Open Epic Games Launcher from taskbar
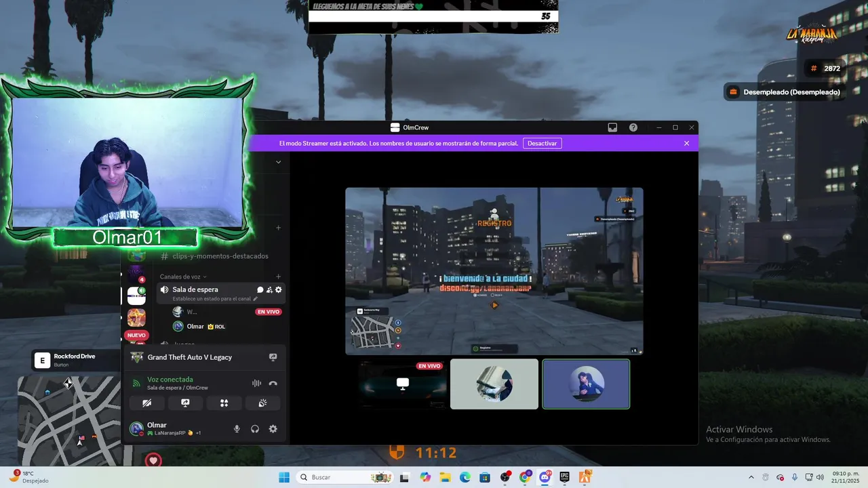 565,477
